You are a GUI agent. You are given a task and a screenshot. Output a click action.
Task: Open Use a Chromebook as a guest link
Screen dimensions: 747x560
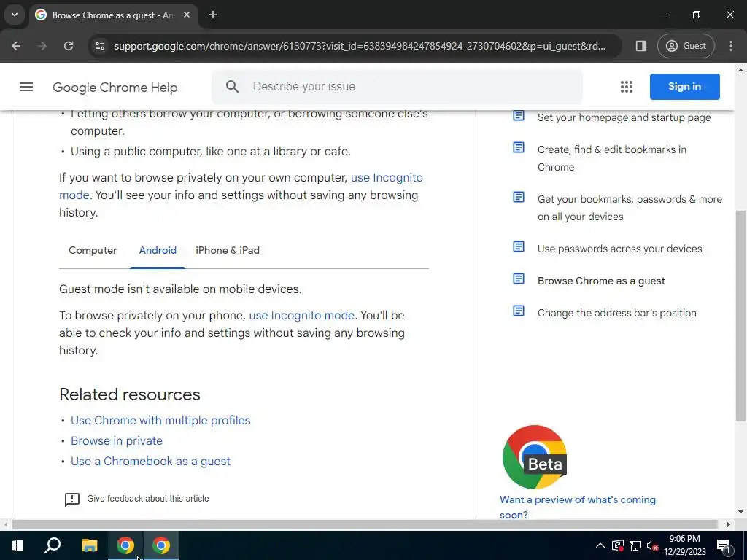point(150,462)
